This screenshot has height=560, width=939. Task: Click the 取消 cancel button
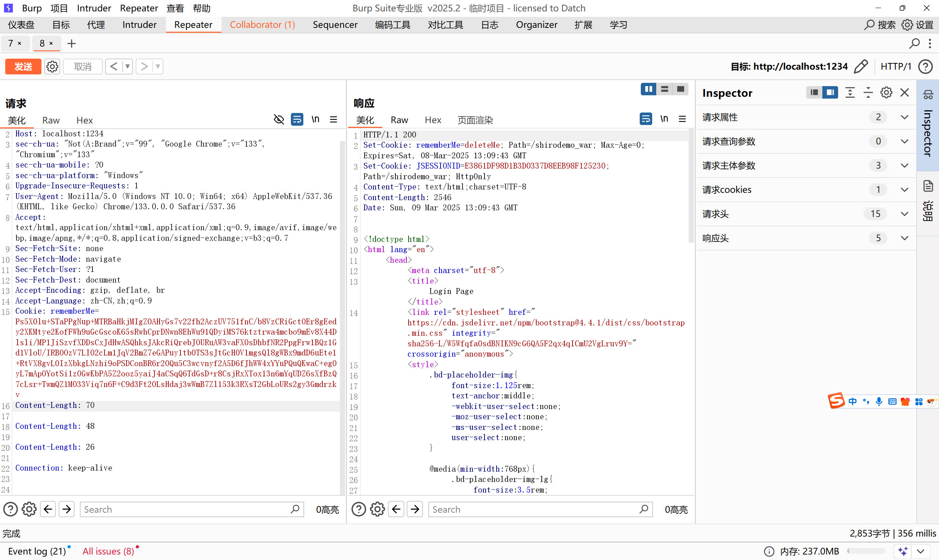[x=83, y=66]
